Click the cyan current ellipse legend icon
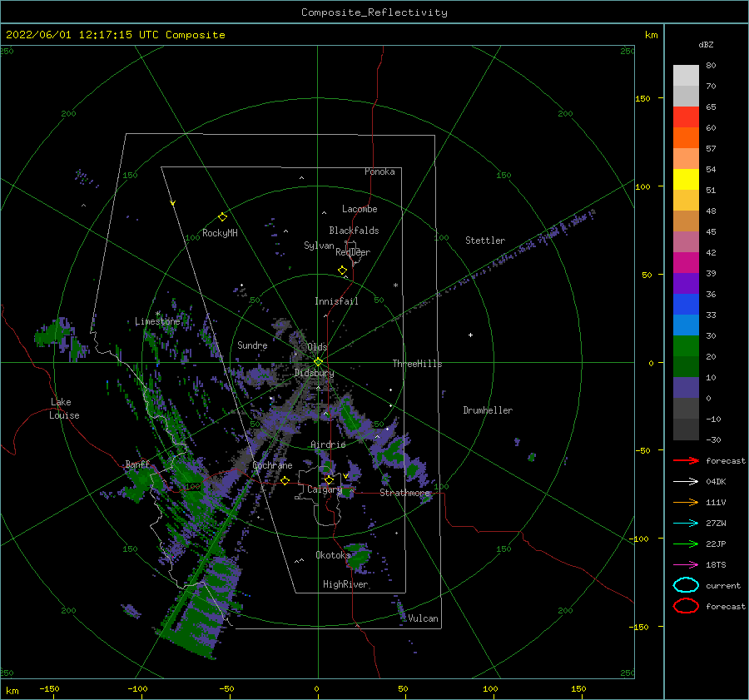 click(x=686, y=585)
